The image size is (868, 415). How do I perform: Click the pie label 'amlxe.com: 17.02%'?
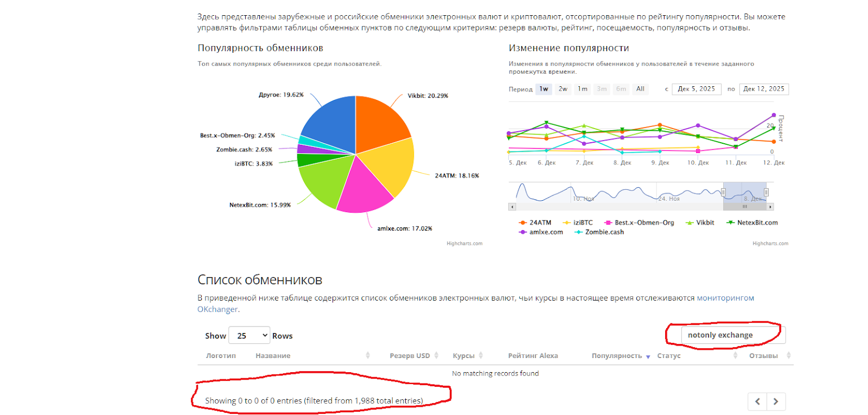tap(405, 229)
